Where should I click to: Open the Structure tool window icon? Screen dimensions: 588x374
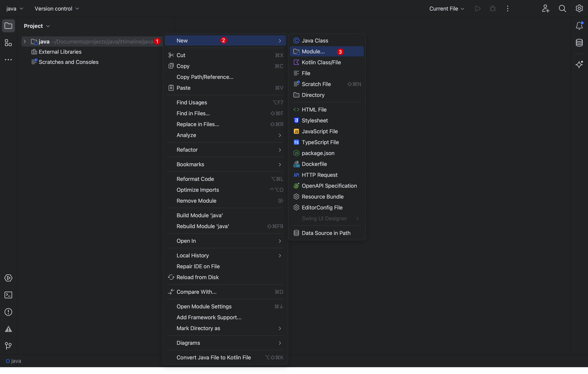click(x=8, y=43)
